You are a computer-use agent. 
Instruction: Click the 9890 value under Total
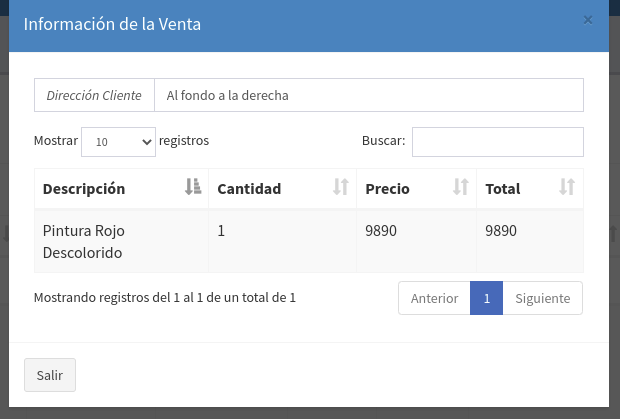[x=501, y=230]
